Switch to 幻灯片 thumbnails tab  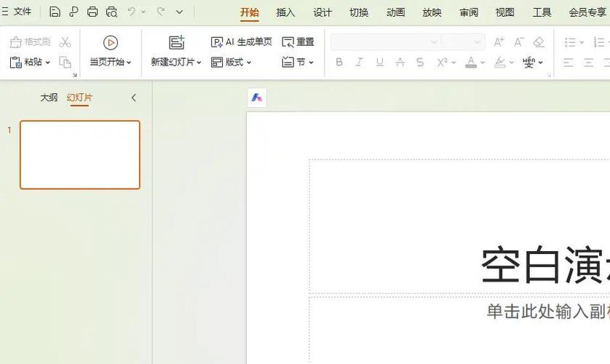(x=79, y=98)
